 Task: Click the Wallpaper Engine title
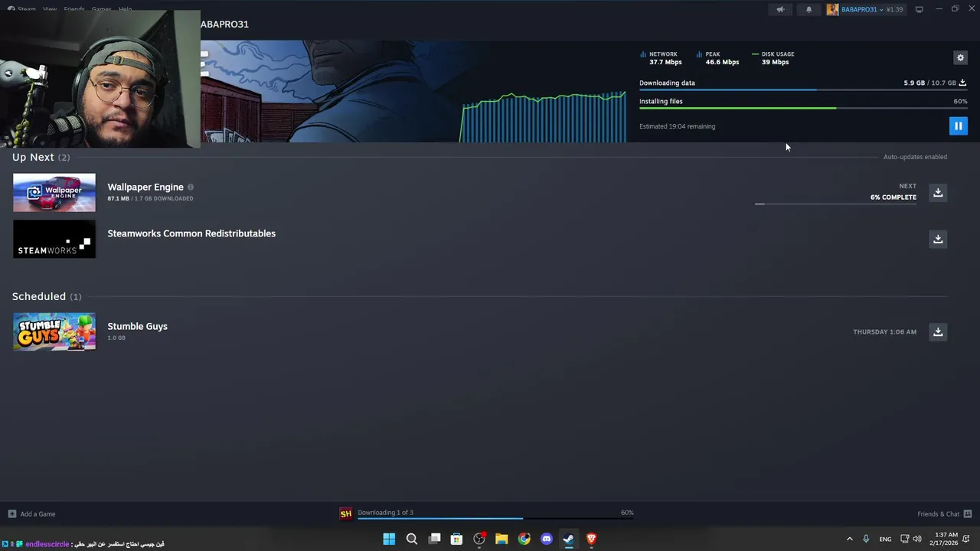145,187
